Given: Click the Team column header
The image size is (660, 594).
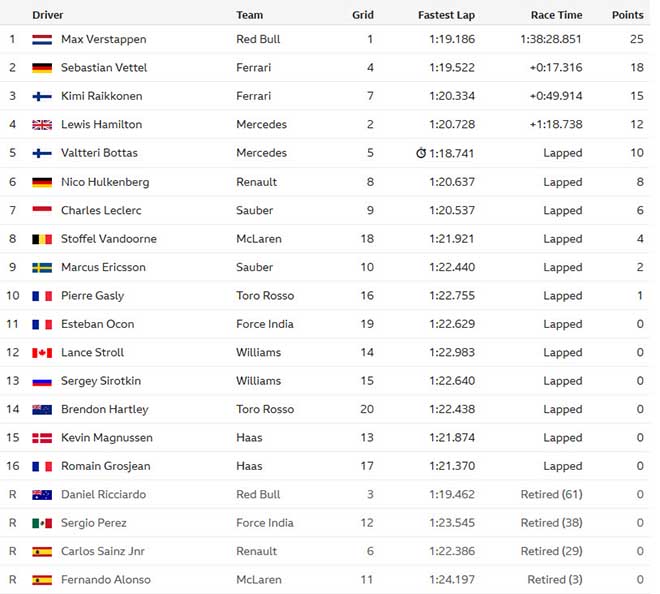Looking at the screenshot, I should (250, 15).
